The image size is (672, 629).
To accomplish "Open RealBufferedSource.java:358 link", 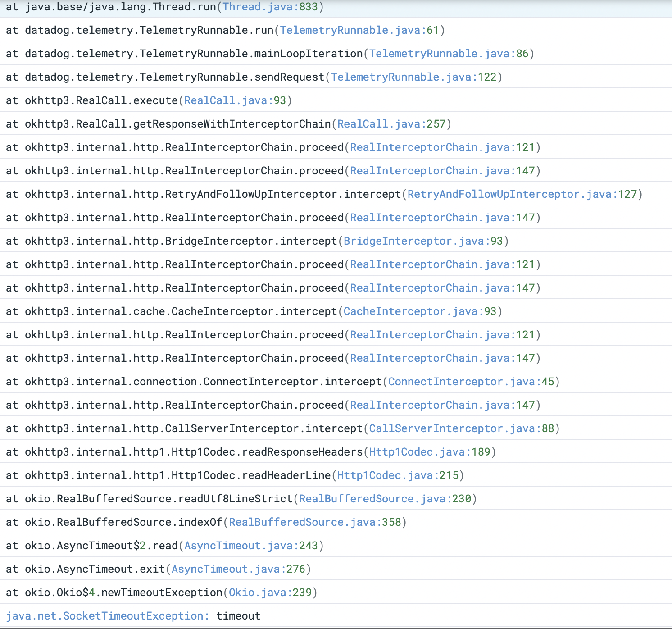I will 315,522.
